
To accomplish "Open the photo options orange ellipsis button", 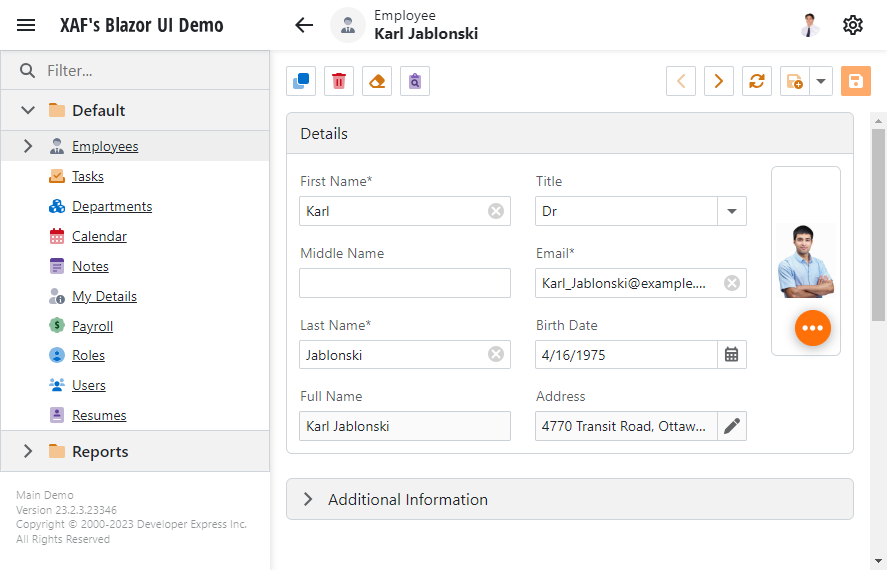I will click(813, 328).
